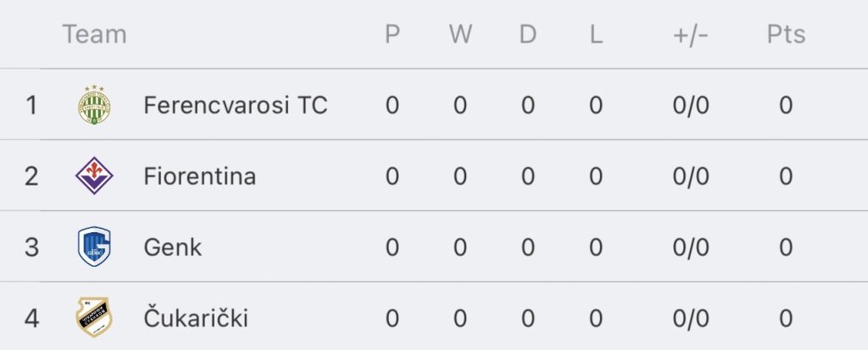Click the +/- goal difference column header
Viewport: 868px width, 350px height.
click(x=690, y=35)
